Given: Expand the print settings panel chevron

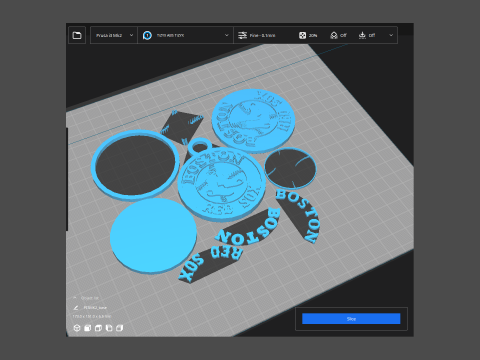Looking at the screenshot, I should tap(391, 35).
